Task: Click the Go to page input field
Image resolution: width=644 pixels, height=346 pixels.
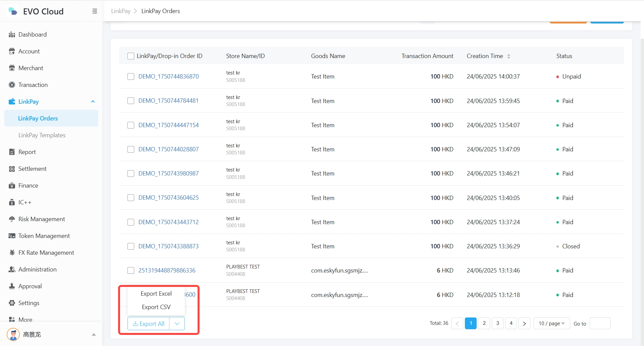Action: point(600,324)
